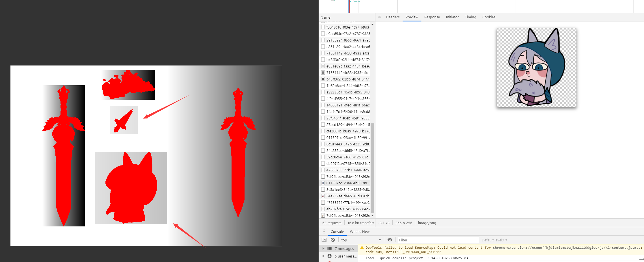Select the 39c28c6e request row

tap(345, 157)
